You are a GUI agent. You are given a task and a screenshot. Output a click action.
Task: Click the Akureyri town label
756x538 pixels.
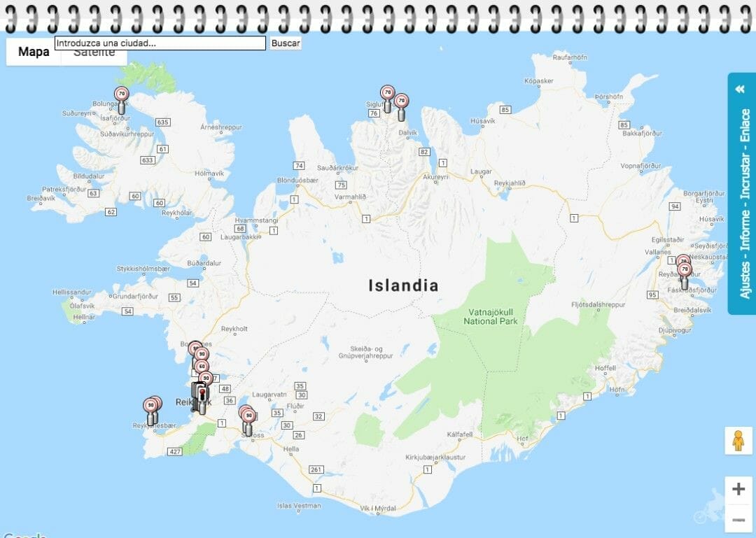[x=435, y=177]
